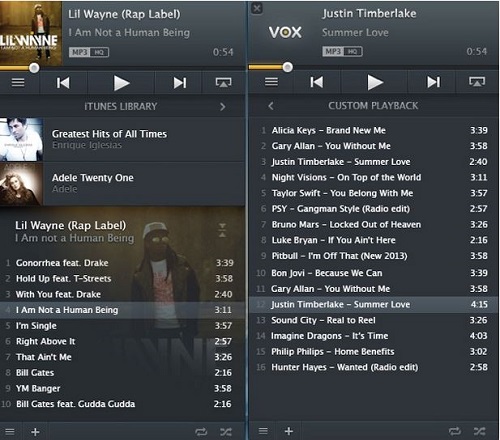Select track 8 Bill Gates
500x440 pixels.
(122, 373)
